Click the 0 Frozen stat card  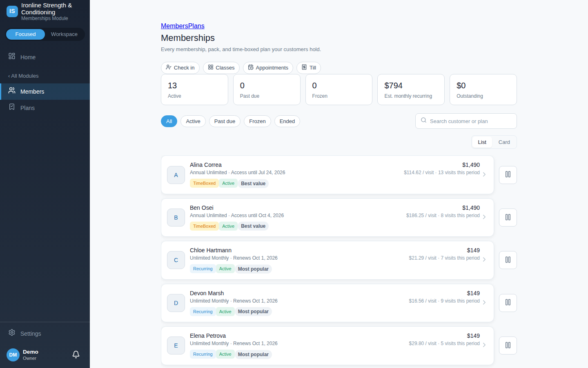tap(339, 90)
